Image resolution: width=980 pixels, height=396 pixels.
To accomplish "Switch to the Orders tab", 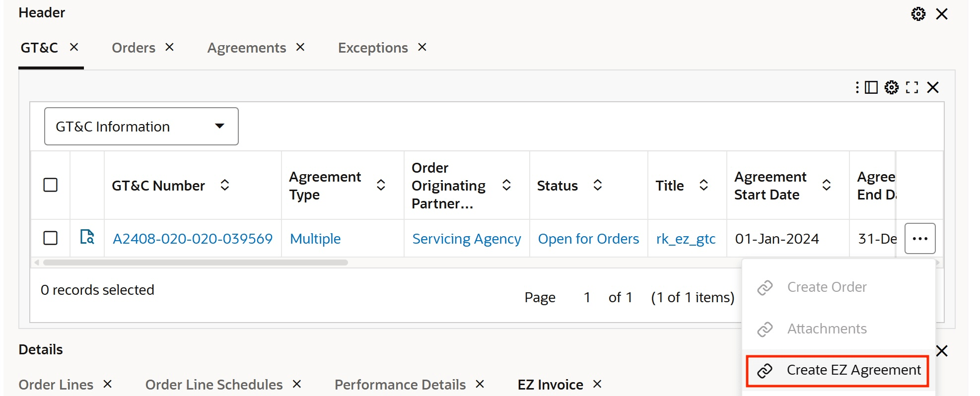I will tap(134, 48).
